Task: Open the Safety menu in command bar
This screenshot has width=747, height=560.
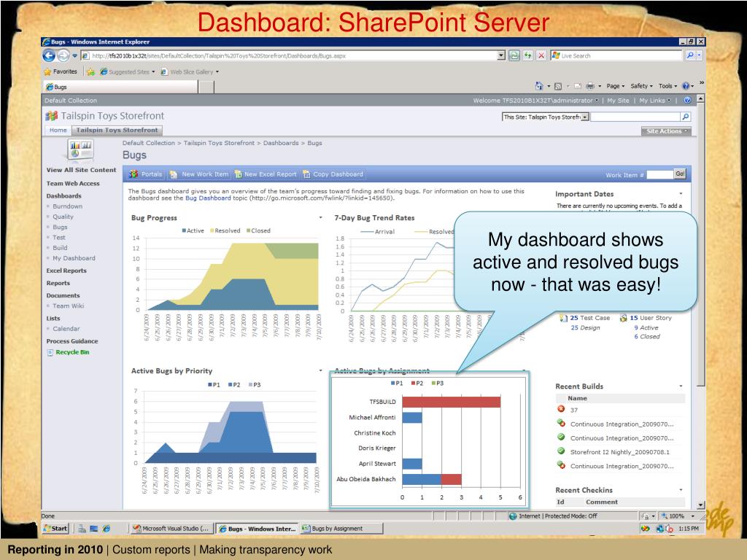Action: coord(641,86)
